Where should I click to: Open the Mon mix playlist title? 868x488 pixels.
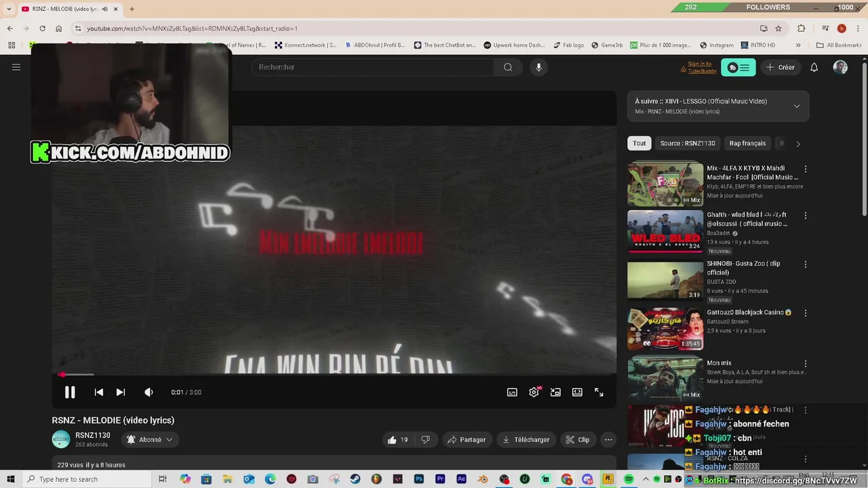pos(719,363)
